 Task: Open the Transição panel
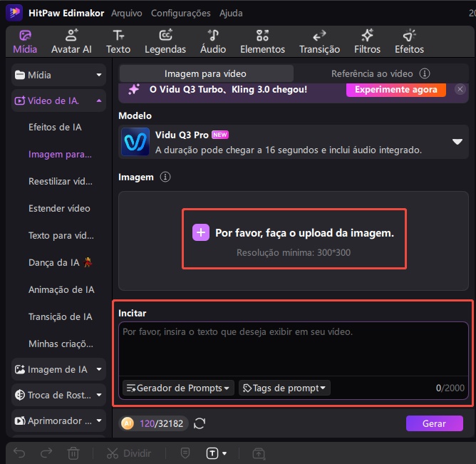tap(319, 41)
